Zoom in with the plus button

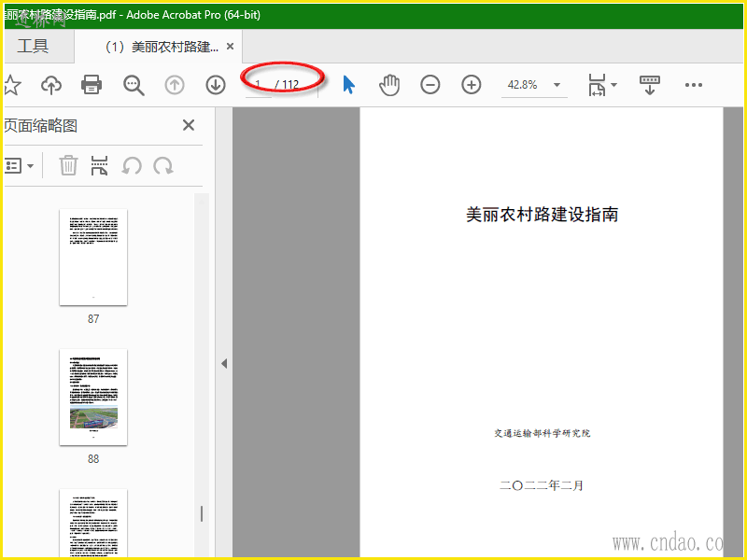point(472,85)
